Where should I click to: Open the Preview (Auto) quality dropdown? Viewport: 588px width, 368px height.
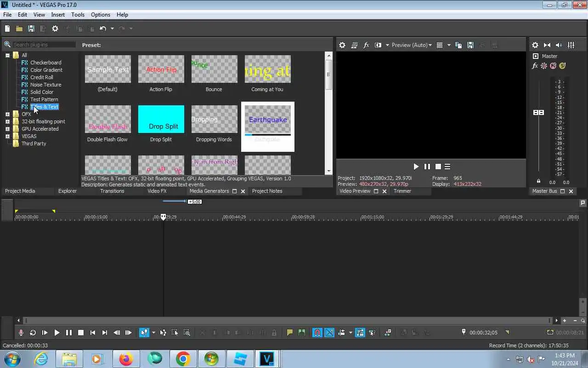coord(412,45)
